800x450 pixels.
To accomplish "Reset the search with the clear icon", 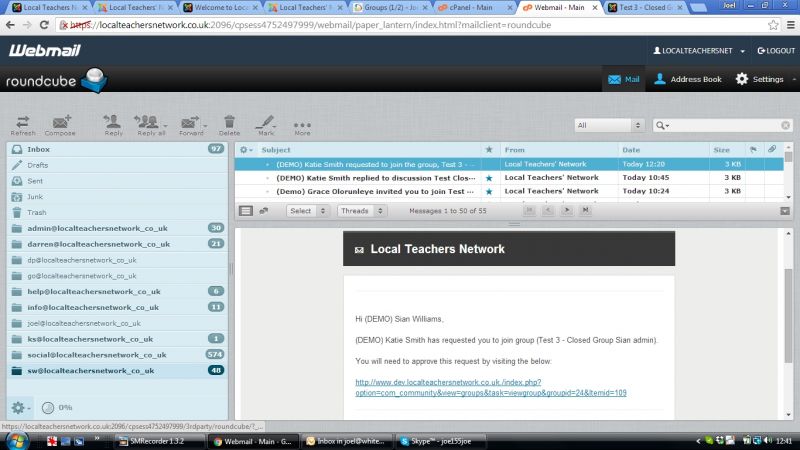I will pyautogui.click(x=785, y=125).
